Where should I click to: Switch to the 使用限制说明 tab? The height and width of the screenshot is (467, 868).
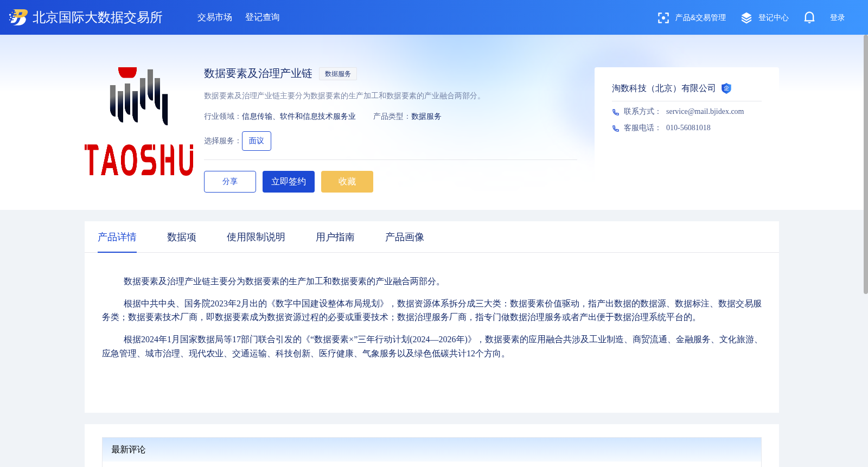[x=256, y=237]
